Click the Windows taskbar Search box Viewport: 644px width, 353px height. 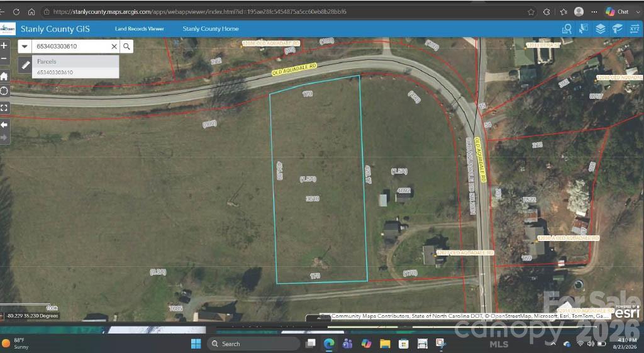tap(253, 344)
